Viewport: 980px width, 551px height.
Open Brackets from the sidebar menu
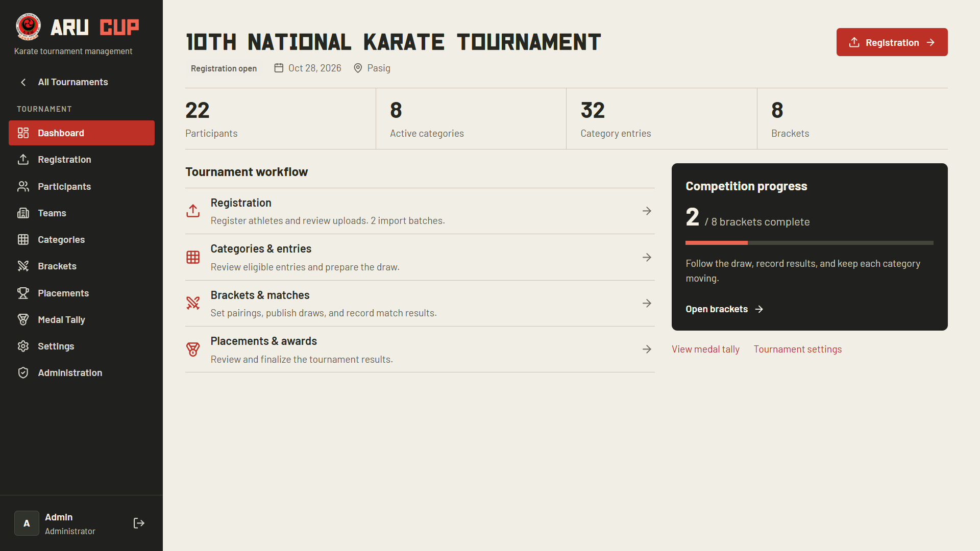pyautogui.click(x=82, y=266)
